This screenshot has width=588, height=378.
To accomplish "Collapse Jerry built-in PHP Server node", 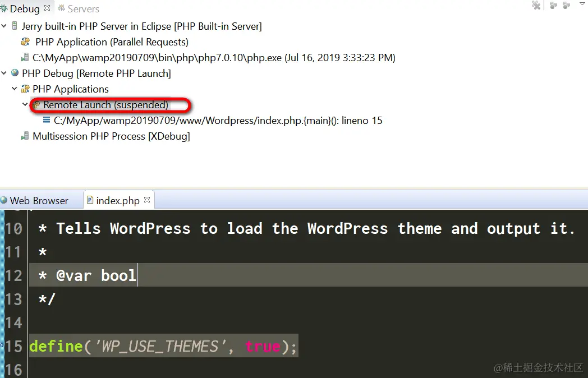I will (4, 26).
